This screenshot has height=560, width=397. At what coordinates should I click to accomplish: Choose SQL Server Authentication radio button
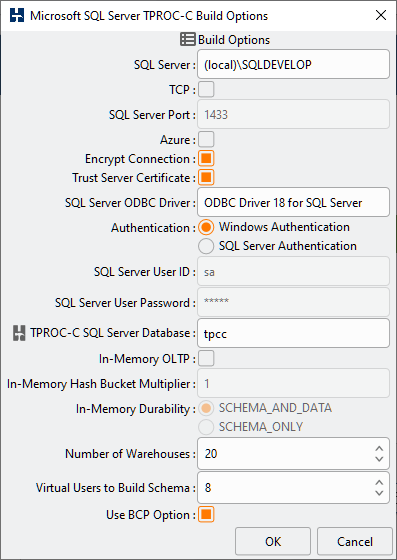point(206,246)
